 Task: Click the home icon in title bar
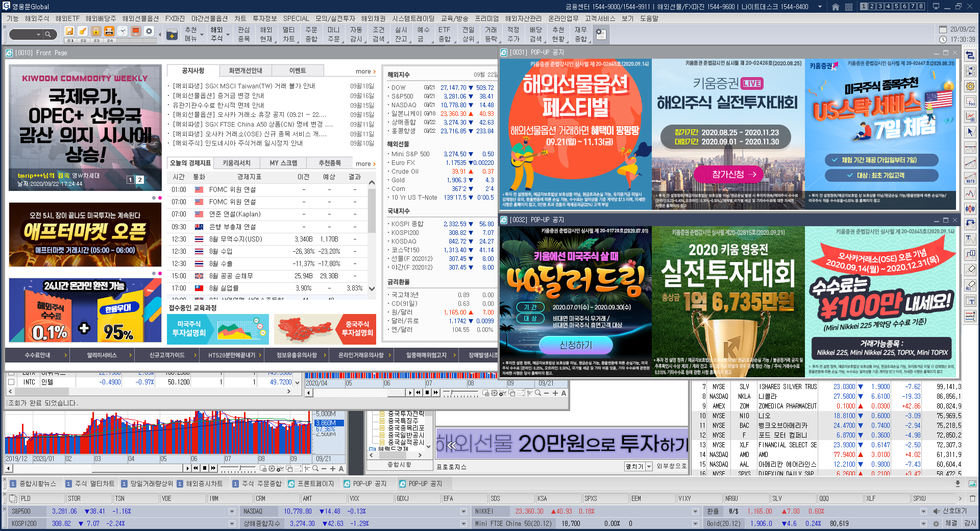836,7
